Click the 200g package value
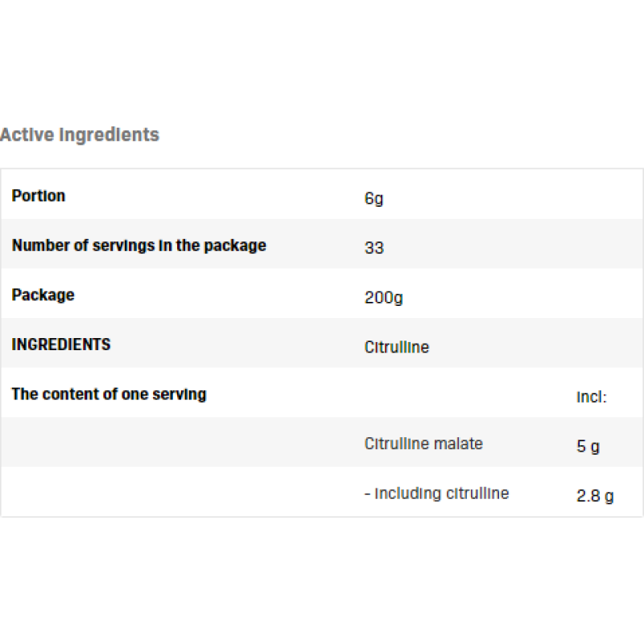This screenshot has width=644, height=644. (383, 298)
